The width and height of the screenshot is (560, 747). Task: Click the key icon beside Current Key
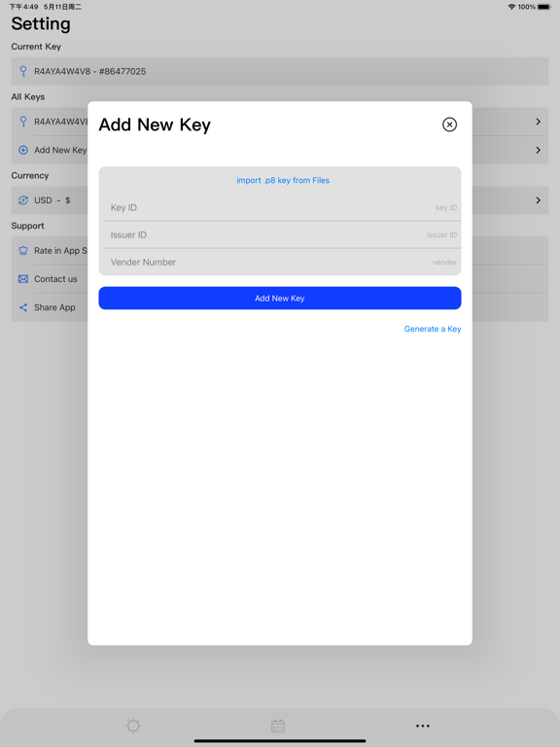click(x=23, y=71)
